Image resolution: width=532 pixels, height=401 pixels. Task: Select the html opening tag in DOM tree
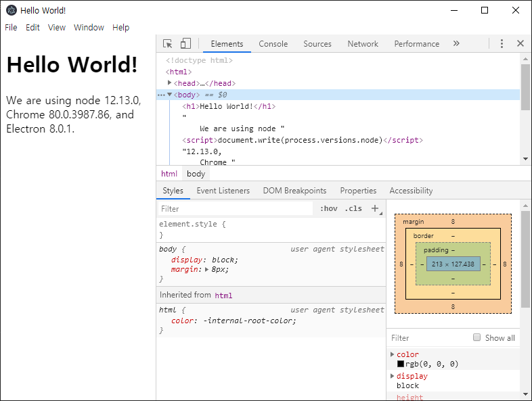(179, 72)
